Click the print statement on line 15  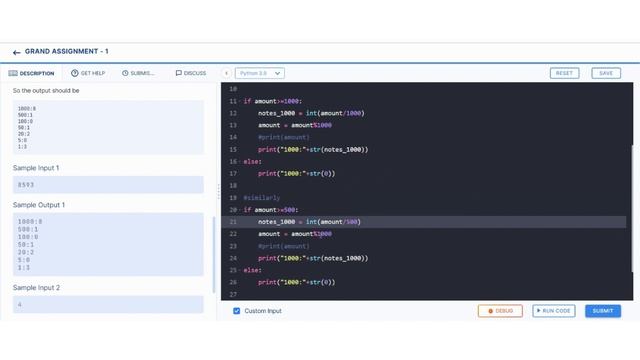(313, 150)
